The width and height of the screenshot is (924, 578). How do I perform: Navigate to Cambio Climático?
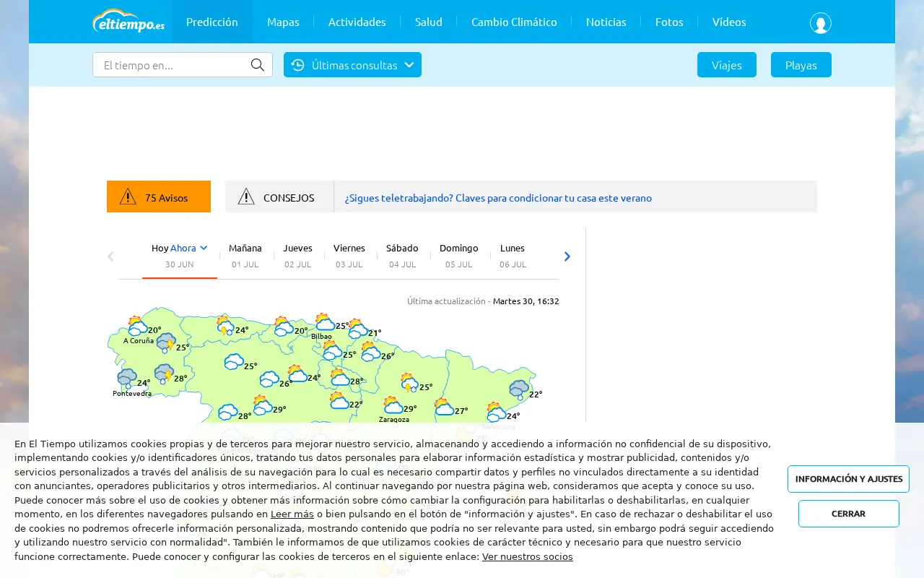tap(514, 22)
